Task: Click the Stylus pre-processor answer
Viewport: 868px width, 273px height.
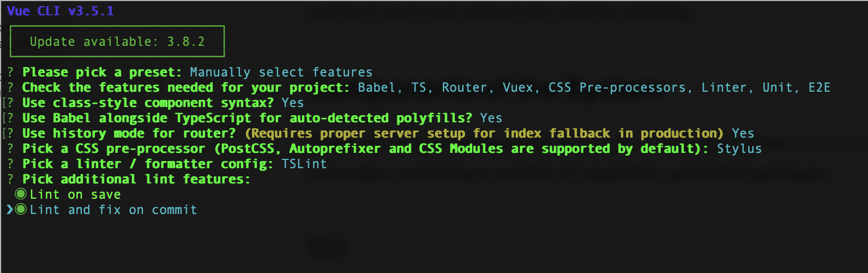Action: (739, 149)
